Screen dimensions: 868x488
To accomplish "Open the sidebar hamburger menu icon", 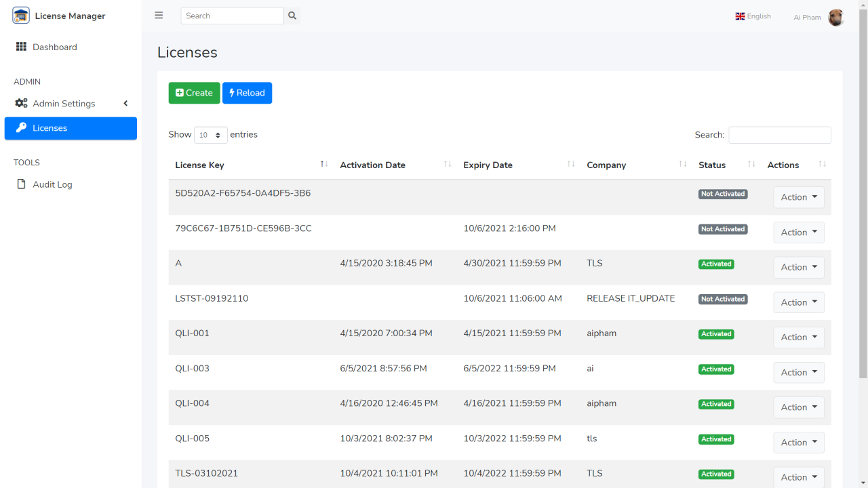I will (158, 15).
